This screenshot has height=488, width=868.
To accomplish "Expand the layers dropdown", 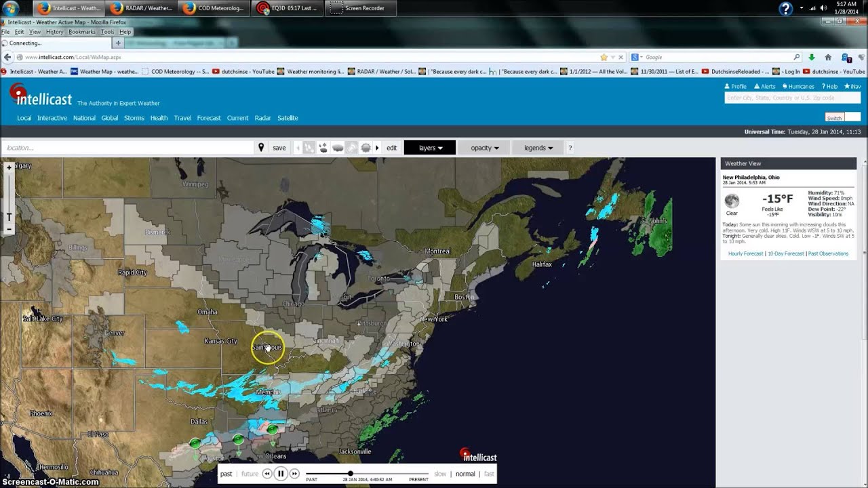I will pos(430,148).
